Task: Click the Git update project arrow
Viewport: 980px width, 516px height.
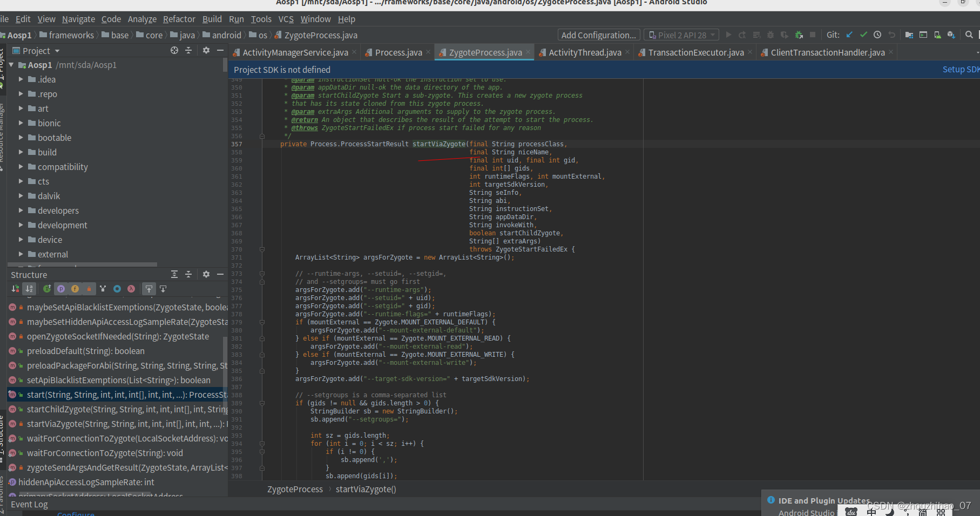Action: (849, 35)
